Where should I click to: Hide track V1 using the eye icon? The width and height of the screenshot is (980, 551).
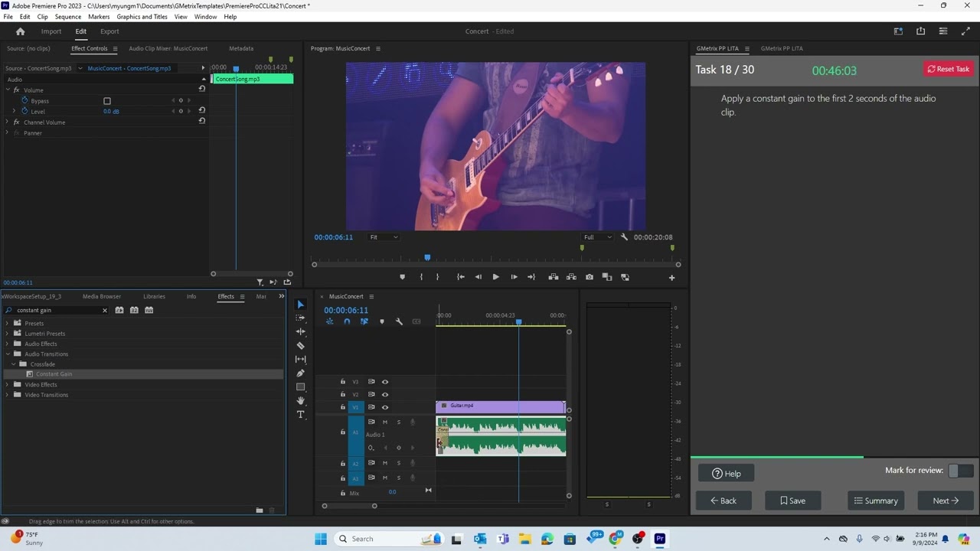pyautogui.click(x=385, y=407)
